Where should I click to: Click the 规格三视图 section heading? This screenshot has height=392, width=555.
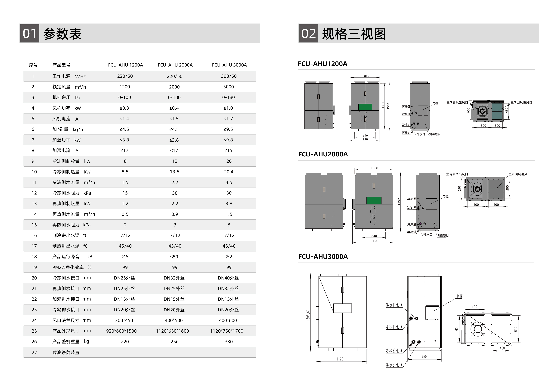pos(354,33)
